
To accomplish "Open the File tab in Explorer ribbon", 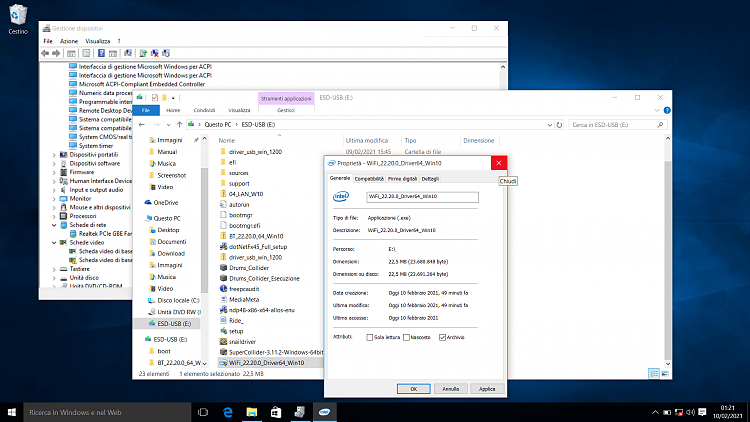I will pyautogui.click(x=146, y=110).
